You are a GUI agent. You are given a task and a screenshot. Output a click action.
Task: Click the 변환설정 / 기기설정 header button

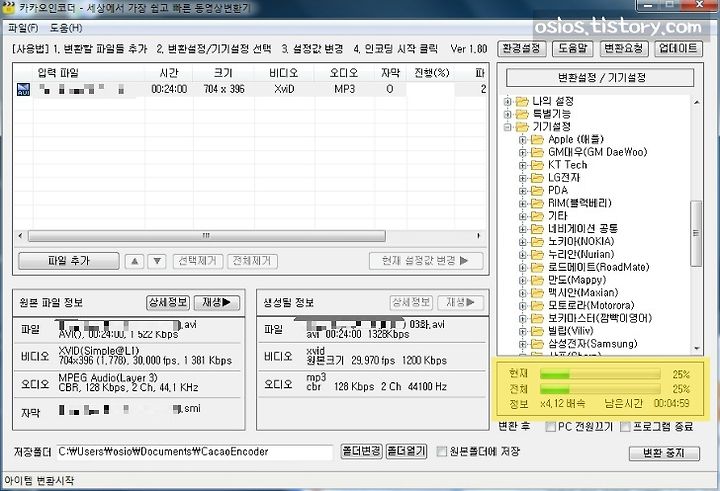[x=600, y=77]
